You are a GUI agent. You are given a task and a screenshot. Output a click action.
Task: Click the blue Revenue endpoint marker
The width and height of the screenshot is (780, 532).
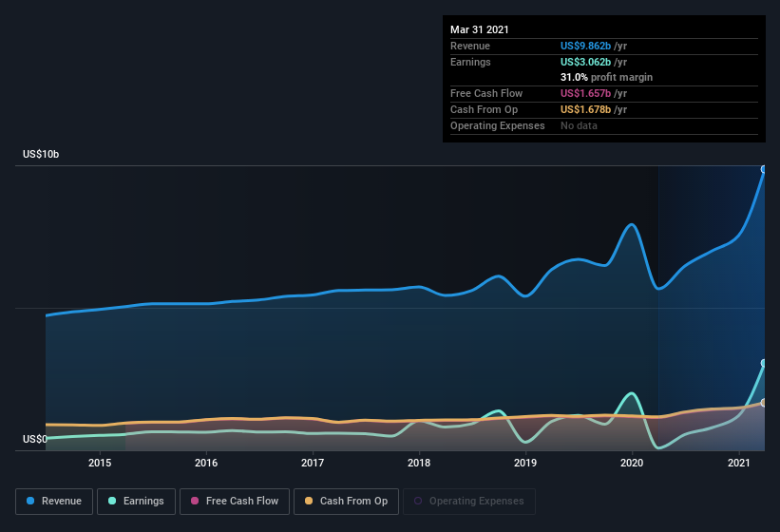point(764,169)
